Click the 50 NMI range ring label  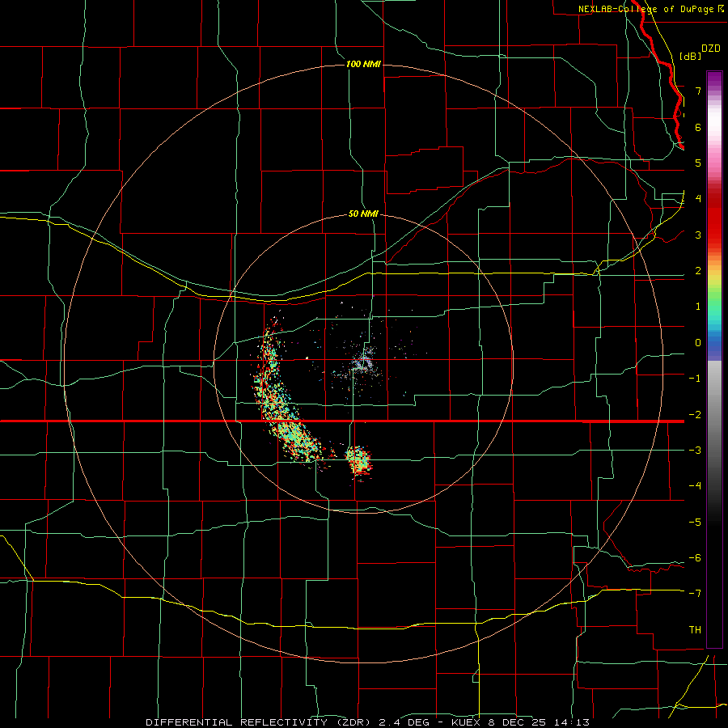(363, 214)
